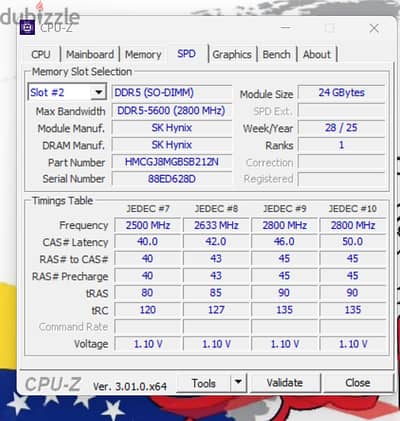Click the tRC value 120
Image resolution: width=400 pixels, height=421 pixels.
(148, 310)
